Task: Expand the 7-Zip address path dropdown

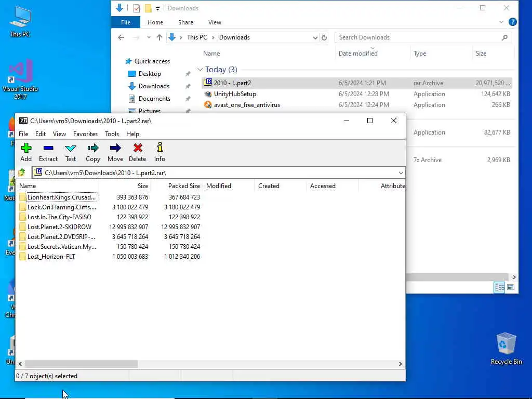Action: click(x=401, y=172)
